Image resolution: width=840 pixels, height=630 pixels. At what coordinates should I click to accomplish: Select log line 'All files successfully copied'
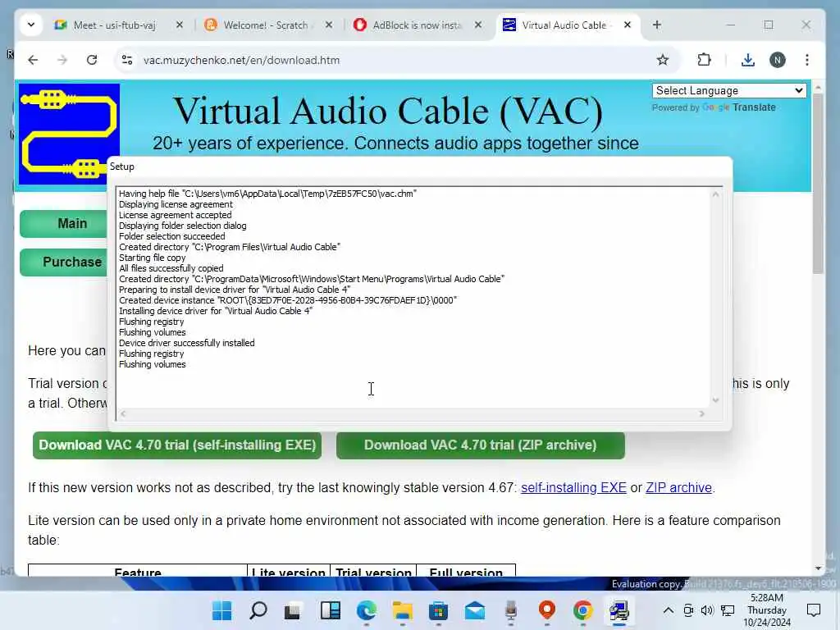coord(171,268)
